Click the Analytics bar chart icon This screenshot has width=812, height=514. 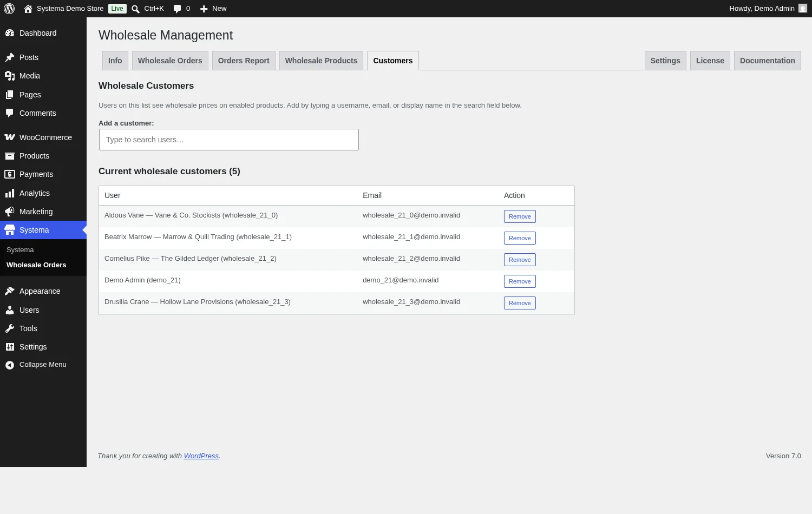10,193
